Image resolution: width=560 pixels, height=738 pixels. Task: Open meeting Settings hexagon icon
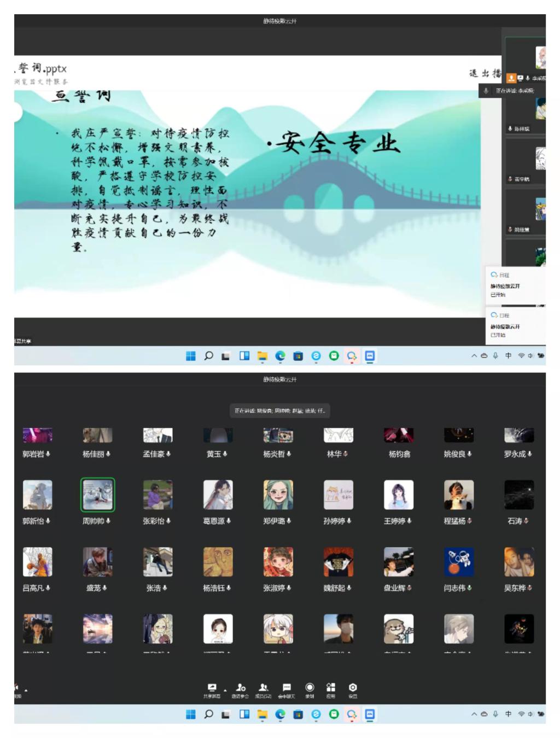pyautogui.click(x=353, y=689)
